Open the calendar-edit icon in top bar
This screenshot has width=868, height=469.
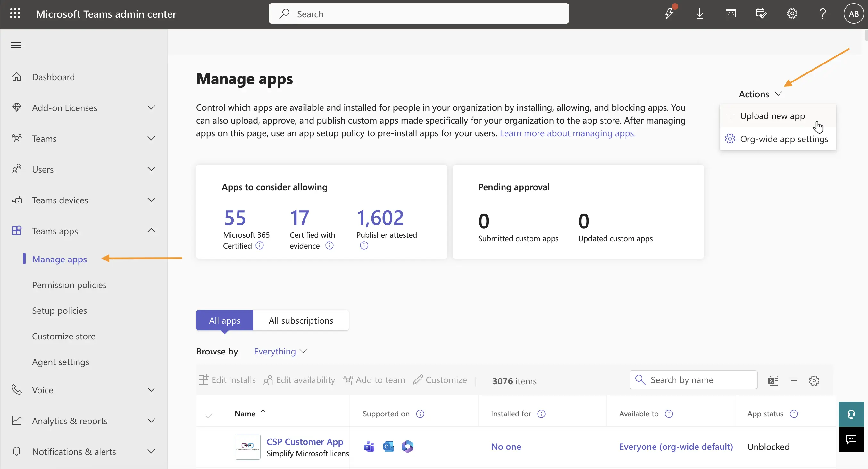[x=761, y=13]
